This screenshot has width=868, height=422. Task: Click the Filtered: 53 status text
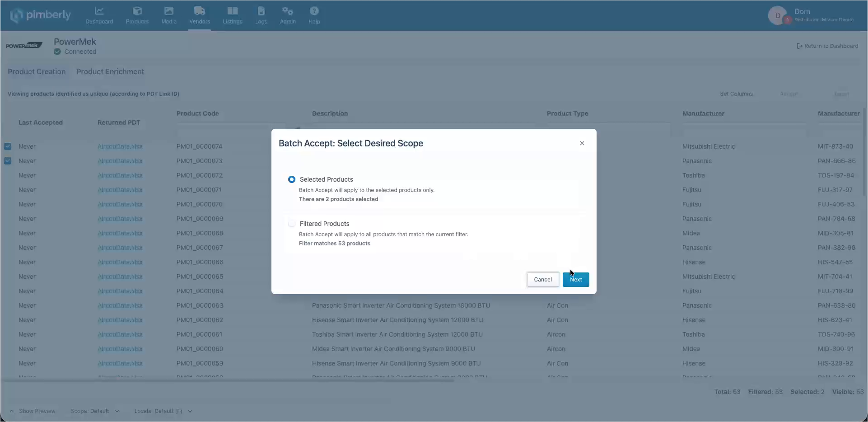click(x=765, y=392)
